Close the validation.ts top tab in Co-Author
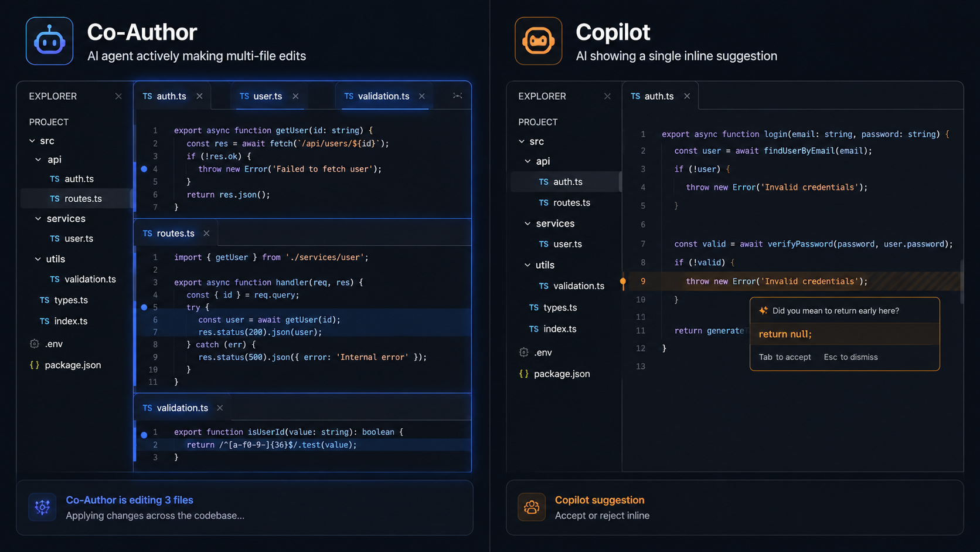This screenshot has width=980, height=552. [422, 96]
